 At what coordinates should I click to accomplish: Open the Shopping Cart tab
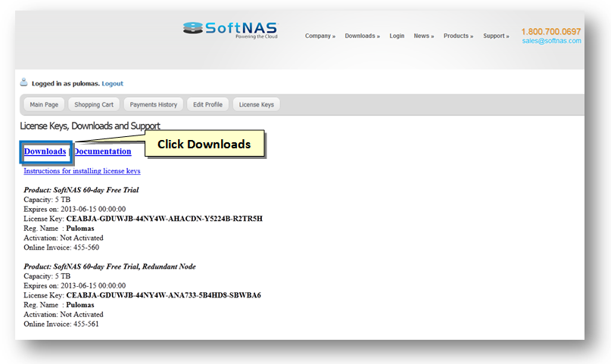click(94, 104)
